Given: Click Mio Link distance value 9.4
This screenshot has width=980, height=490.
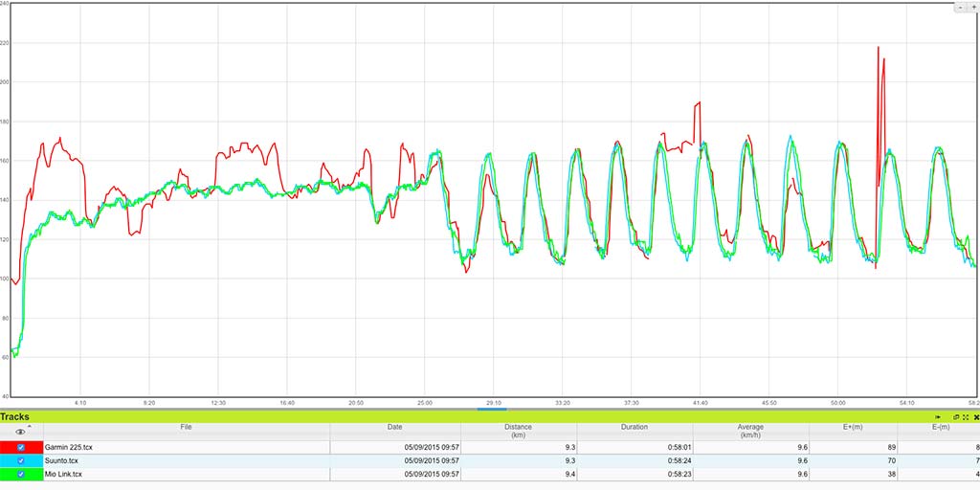Looking at the screenshot, I should point(570,475).
